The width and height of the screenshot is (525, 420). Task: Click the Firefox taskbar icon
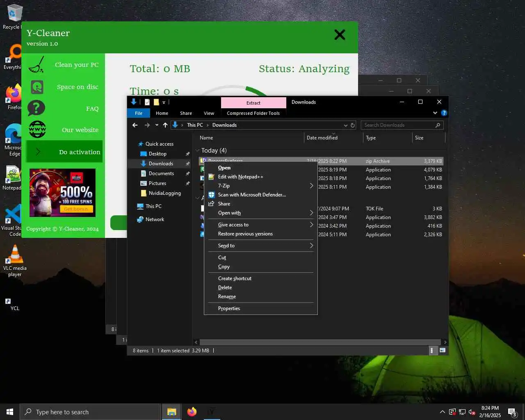[192, 412]
